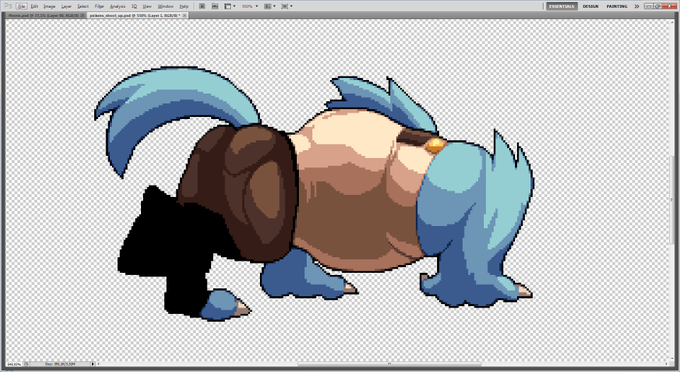680x372 pixels.
Task: Close the first document tab
Action: (83, 15)
